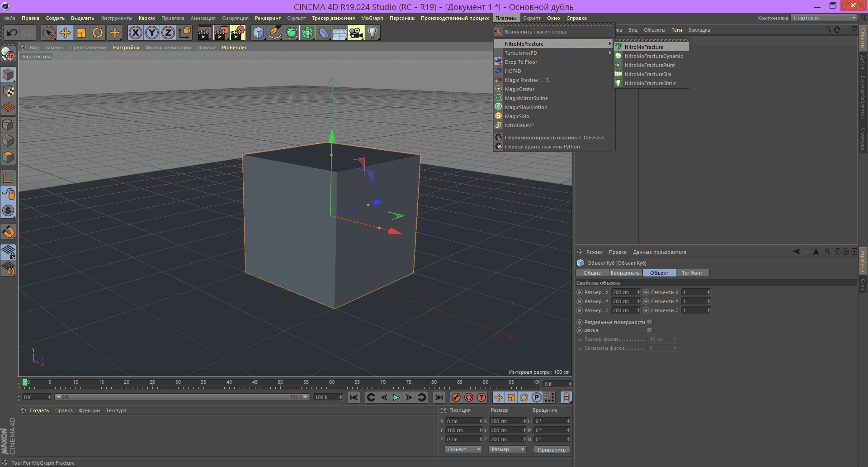
Task: Toggle Snap S icon in sidebar
Action: 8,210
